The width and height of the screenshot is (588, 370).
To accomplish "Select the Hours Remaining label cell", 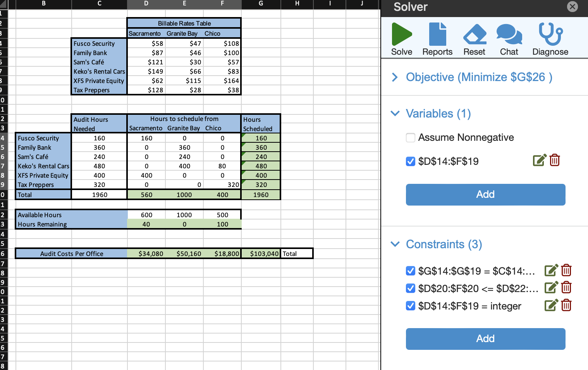I will (72, 224).
